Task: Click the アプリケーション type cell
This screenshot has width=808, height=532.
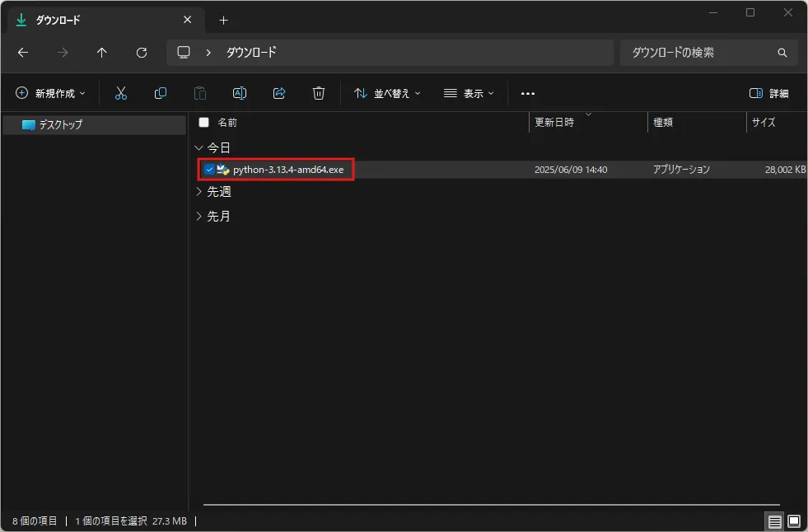Action: (681, 170)
